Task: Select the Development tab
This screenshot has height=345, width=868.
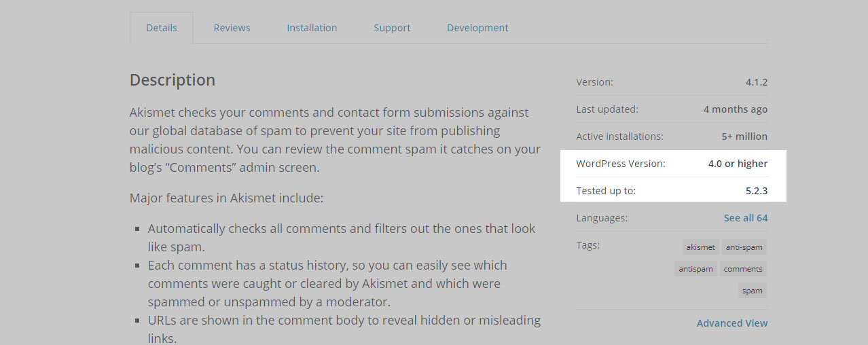Action: [477, 28]
